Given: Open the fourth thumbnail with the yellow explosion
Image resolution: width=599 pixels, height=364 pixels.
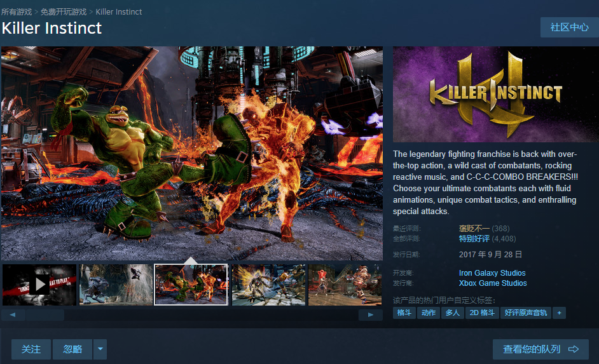Looking at the screenshot, I should click(268, 285).
